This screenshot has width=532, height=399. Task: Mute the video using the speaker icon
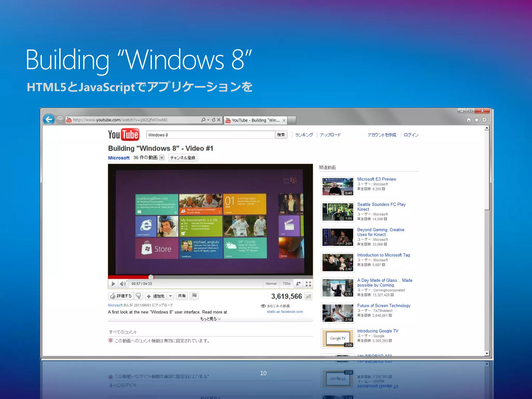point(123,284)
